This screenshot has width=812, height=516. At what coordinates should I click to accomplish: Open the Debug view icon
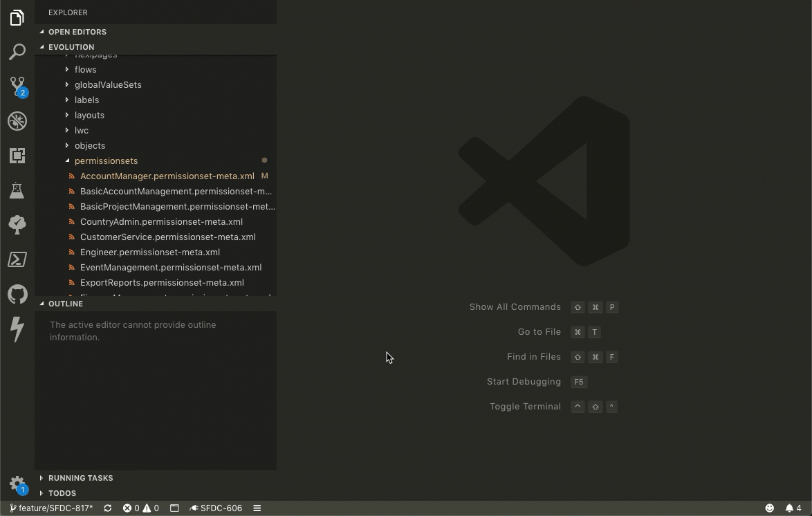[17, 121]
